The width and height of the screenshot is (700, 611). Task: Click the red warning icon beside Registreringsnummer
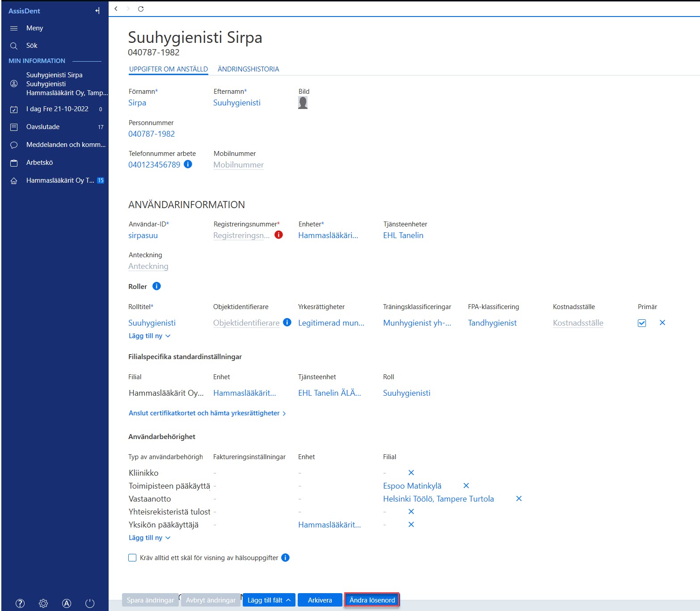(278, 234)
